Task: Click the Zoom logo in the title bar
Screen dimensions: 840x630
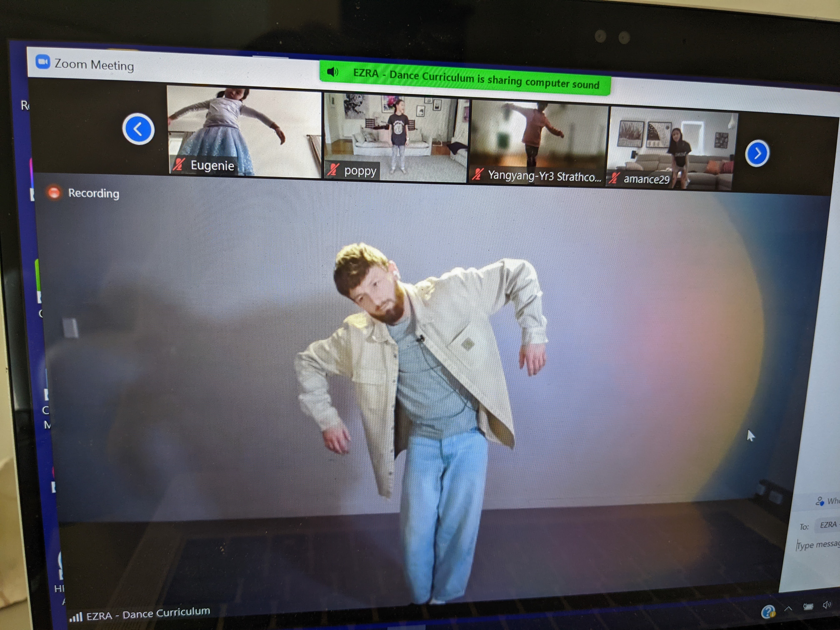Action: (x=42, y=62)
